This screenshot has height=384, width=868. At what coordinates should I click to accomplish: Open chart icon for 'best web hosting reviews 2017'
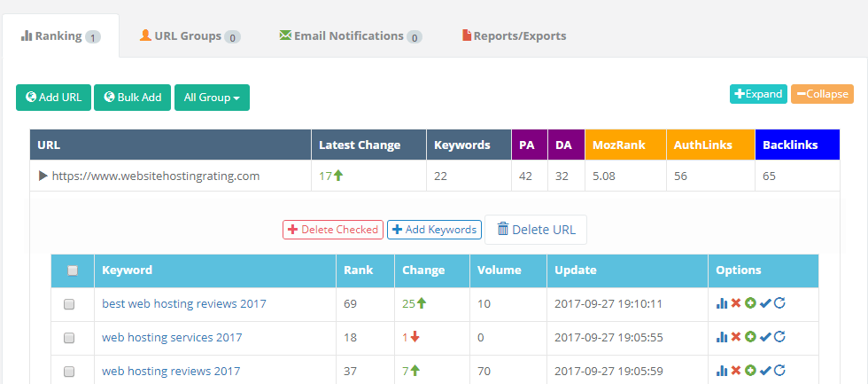722,303
